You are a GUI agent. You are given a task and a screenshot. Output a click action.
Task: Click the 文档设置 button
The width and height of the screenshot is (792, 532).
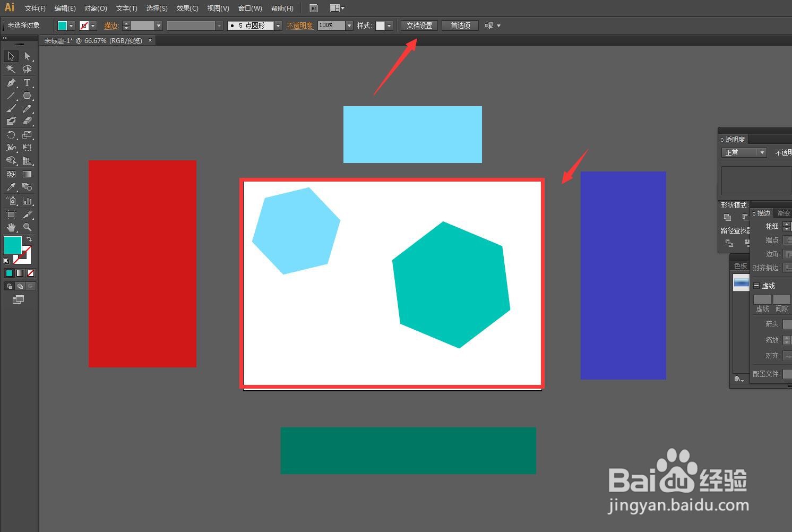[419, 25]
